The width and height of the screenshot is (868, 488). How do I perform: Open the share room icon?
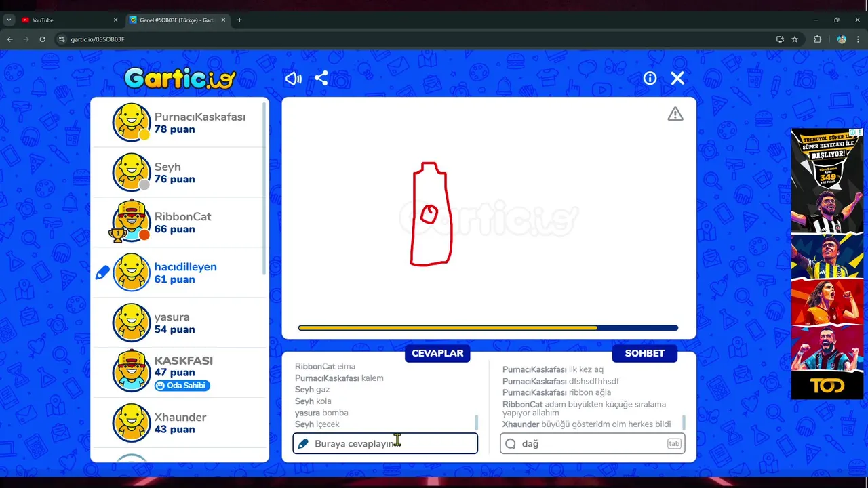point(321,79)
